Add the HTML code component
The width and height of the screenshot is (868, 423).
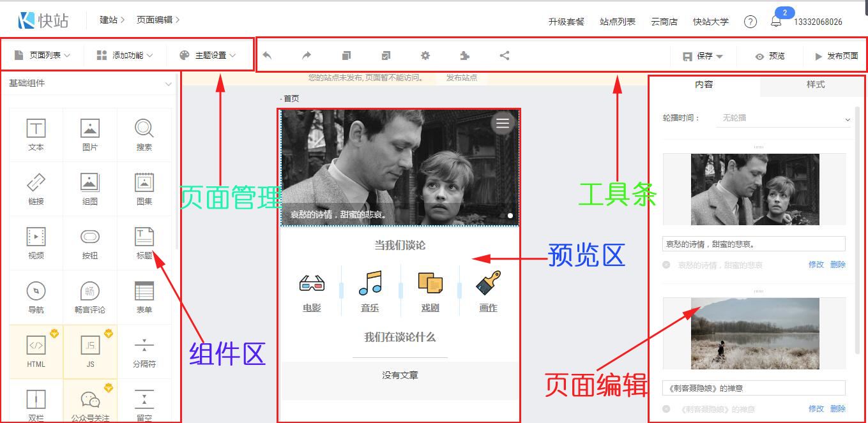click(36, 352)
